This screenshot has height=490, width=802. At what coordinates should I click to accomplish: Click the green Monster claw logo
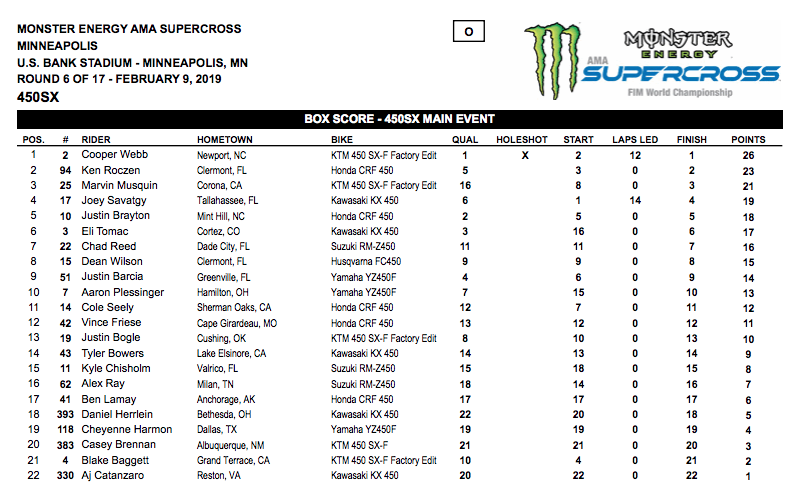pyautogui.click(x=554, y=60)
